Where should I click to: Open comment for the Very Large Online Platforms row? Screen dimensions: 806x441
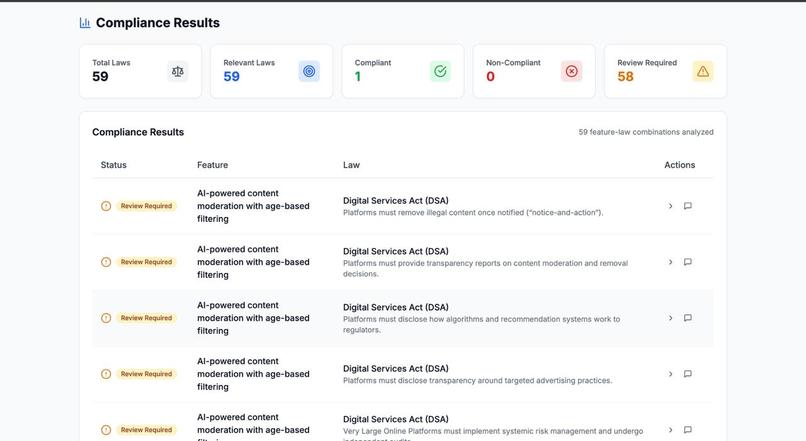688,430
